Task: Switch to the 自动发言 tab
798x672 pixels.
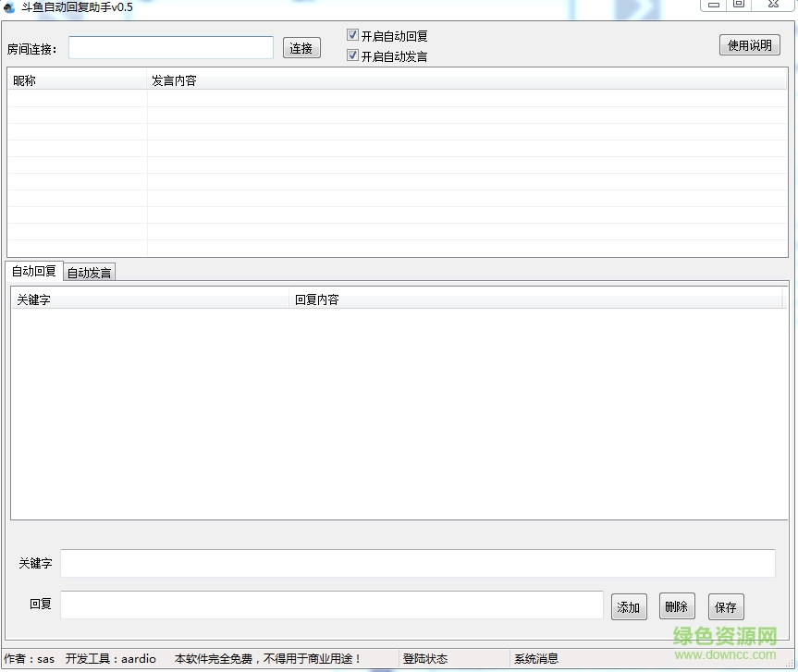Action: (x=88, y=272)
